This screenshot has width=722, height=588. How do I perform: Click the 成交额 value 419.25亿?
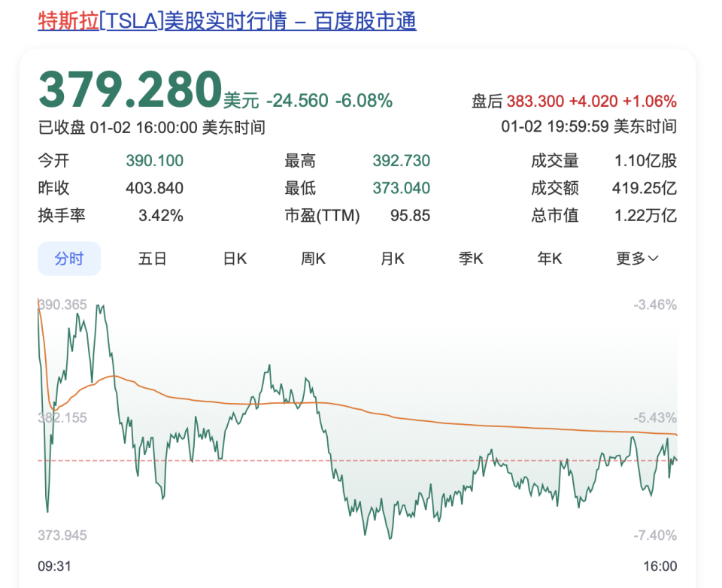pyautogui.click(x=645, y=188)
